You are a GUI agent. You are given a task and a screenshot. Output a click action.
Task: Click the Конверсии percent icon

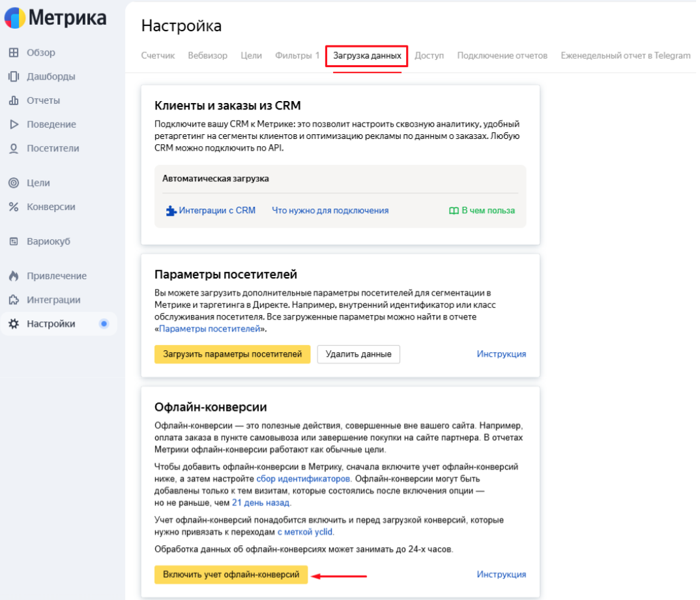pyautogui.click(x=14, y=207)
